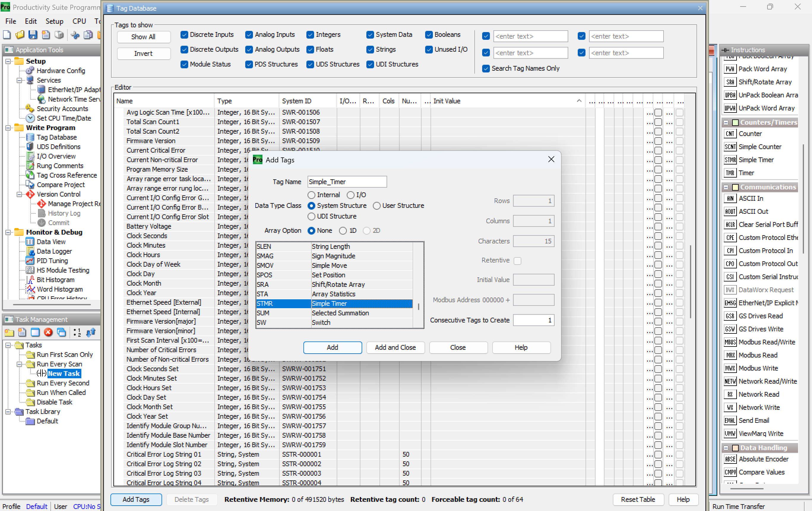The height and width of the screenshot is (511, 812).
Task: Select the Internal radio button
Action: pos(311,195)
